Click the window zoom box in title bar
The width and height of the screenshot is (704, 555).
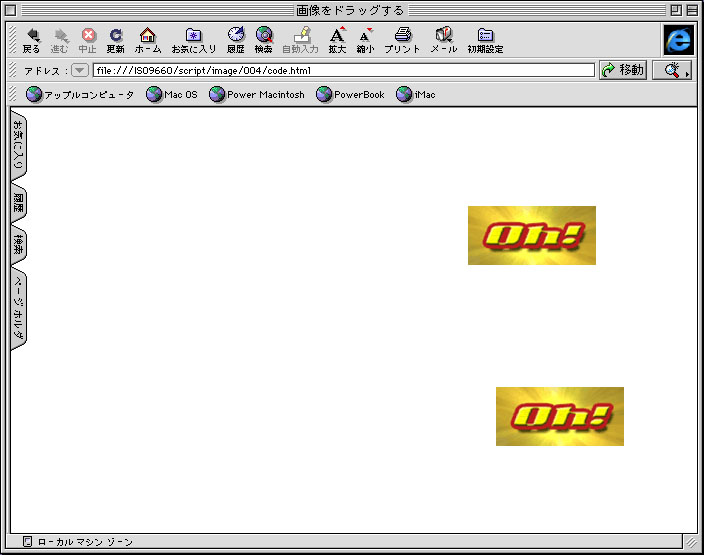click(x=676, y=10)
